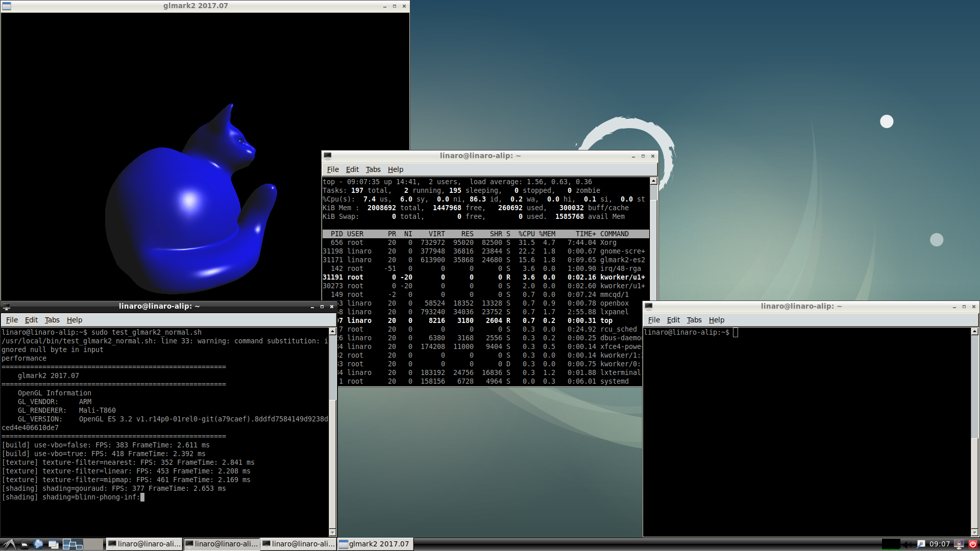Open Help menu in right empty terminal
Image resolution: width=980 pixels, height=551 pixels.
coord(716,320)
